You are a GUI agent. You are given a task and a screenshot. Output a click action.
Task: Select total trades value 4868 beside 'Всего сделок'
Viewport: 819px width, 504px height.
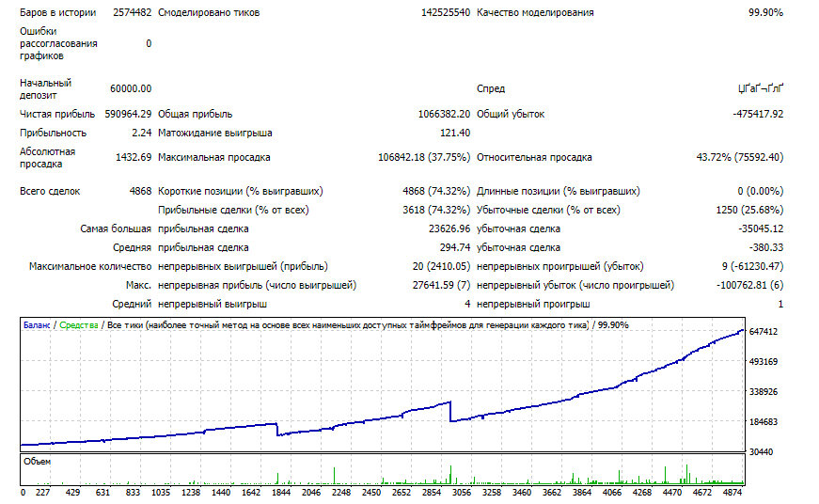coord(140,191)
